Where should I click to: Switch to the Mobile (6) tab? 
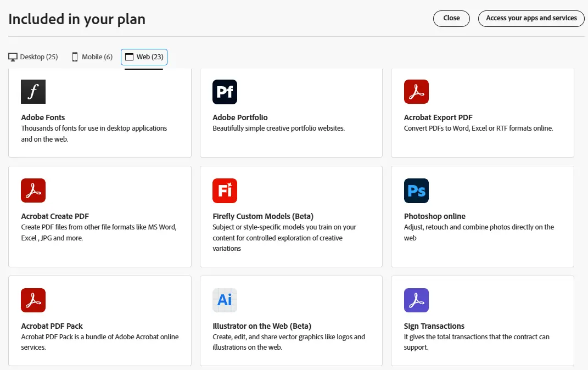[x=92, y=57]
